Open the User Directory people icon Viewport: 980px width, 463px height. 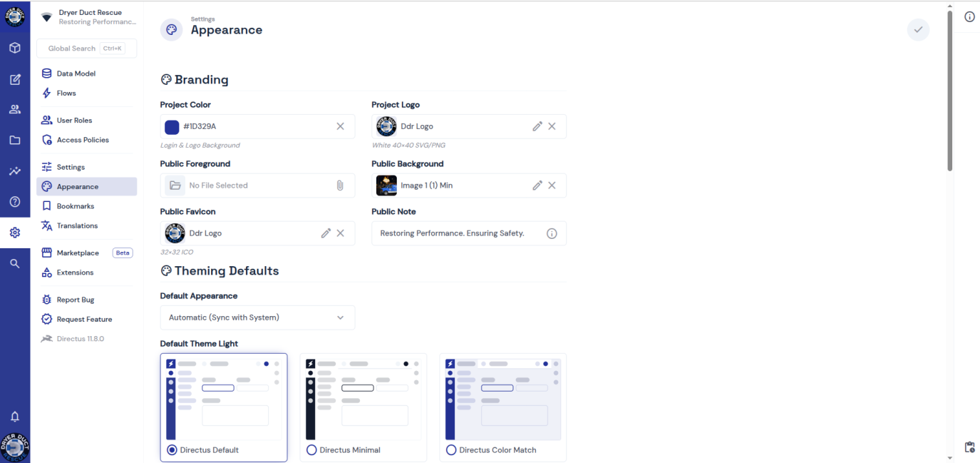point(15,110)
